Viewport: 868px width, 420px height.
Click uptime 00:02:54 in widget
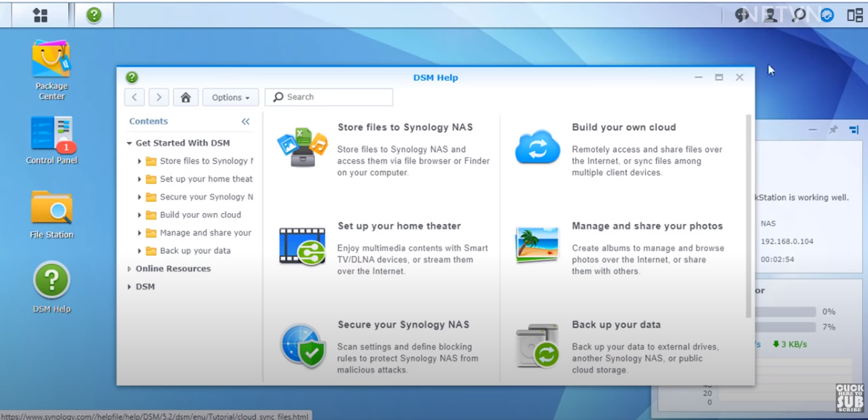(x=777, y=259)
